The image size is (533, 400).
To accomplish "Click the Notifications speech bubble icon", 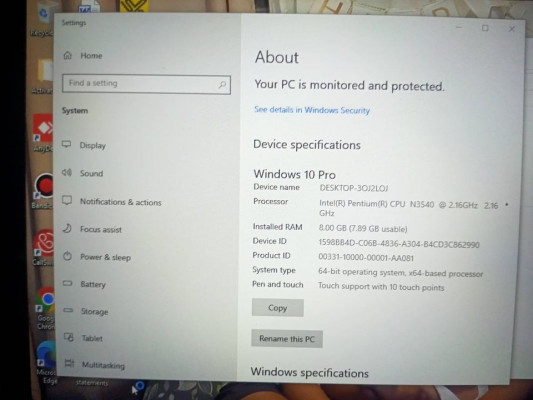I will point(67,201).
